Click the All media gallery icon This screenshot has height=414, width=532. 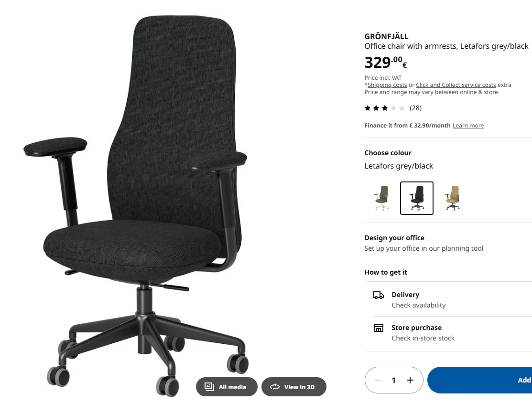click(x=209, y=386)
